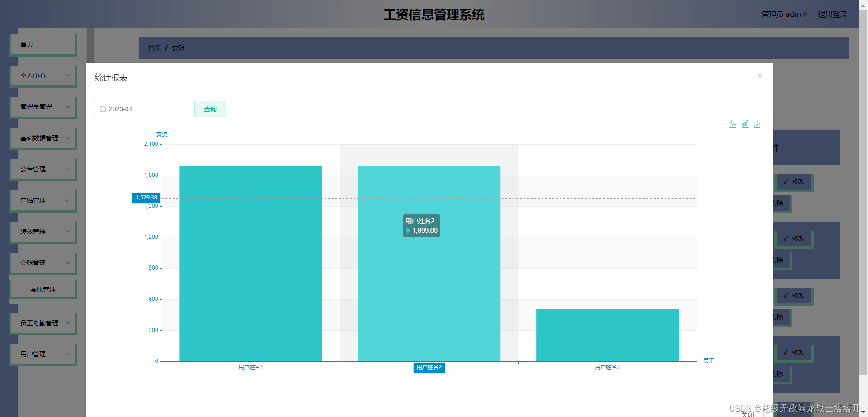
Task: Click the 员工 x-axis title
Action: pyautogui.click(x=709, y=361)
